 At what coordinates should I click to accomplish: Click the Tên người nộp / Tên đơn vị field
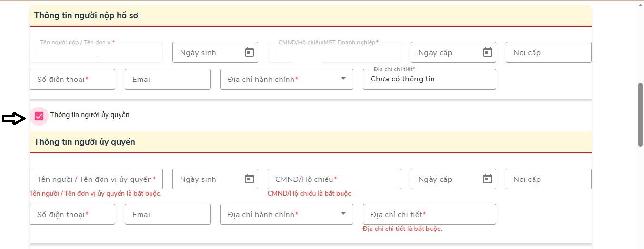tap(96, 54)
